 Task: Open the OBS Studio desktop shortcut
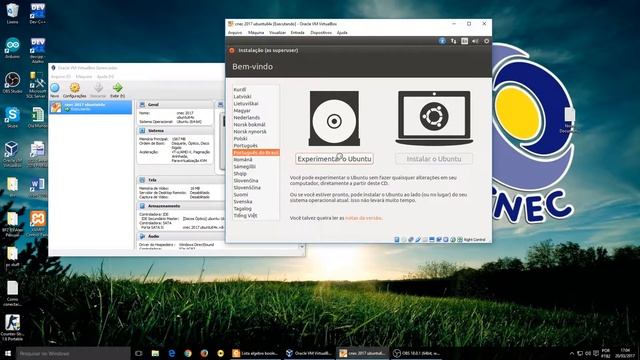12,83
